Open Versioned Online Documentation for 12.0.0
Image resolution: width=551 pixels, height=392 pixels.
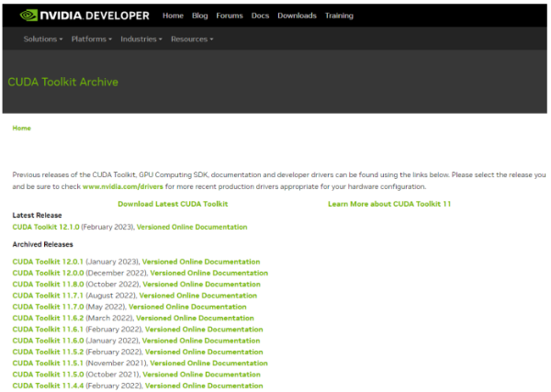tap(209, 273)
